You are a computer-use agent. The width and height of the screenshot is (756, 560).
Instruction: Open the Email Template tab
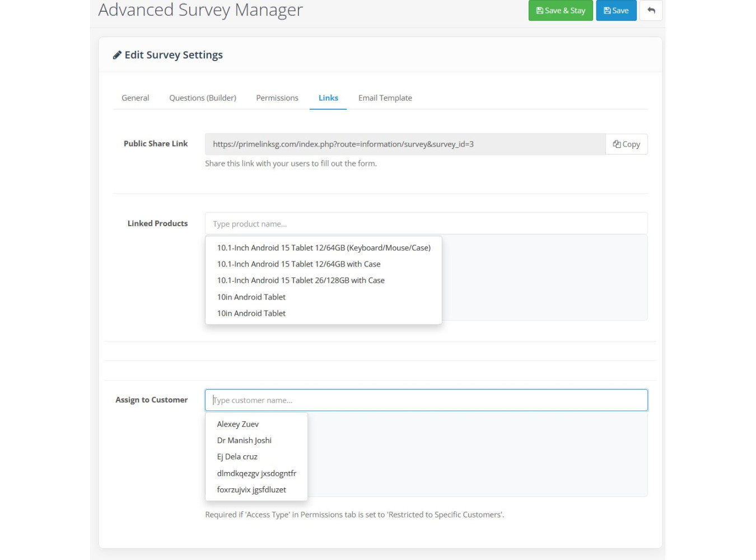tap(385, 98)
